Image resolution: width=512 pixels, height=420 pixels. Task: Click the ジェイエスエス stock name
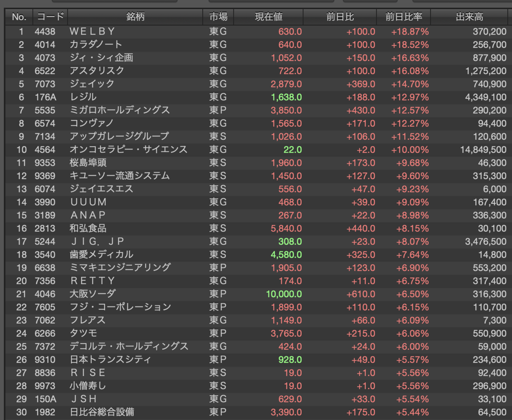[x=101, y=189]
